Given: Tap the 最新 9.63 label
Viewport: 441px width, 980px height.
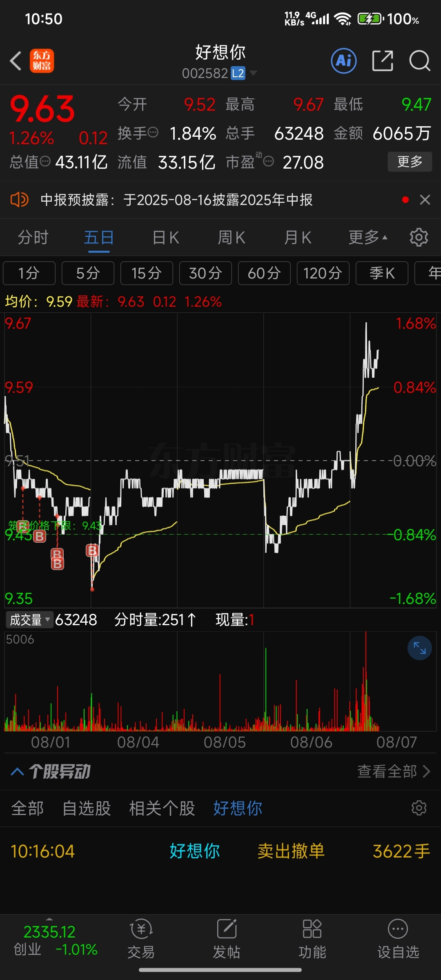Looking at the screenshot, I should pyautogui.click(x=110, y=302).
